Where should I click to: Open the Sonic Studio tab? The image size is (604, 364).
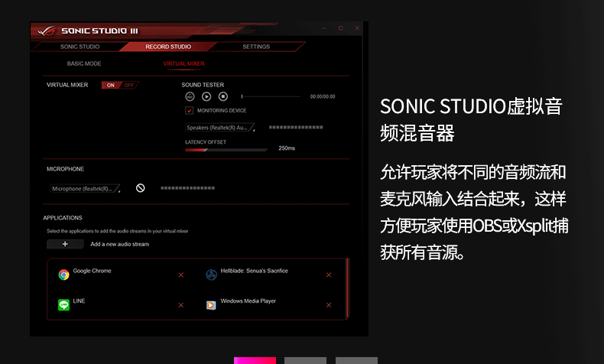coord(80,47)
